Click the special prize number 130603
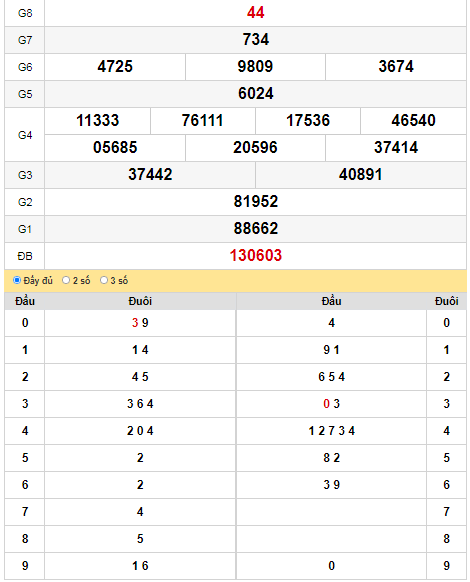The height and width of the screenshot is (582, 470). click(x=255, y=256)
